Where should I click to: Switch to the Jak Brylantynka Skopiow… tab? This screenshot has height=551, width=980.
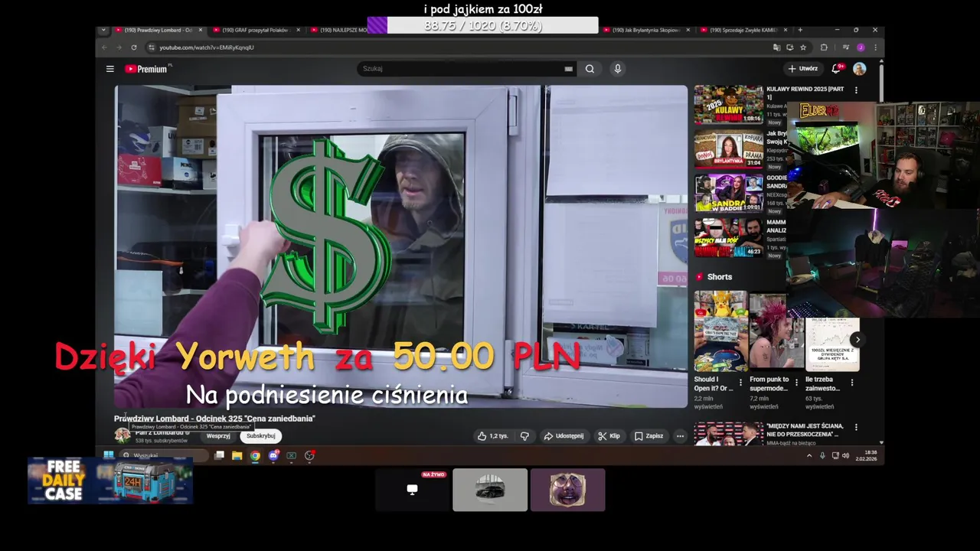pos(646,30)
